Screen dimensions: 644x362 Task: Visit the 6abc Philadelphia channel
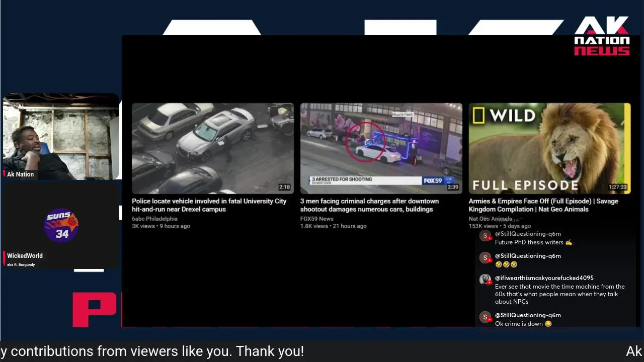(154, 219)
